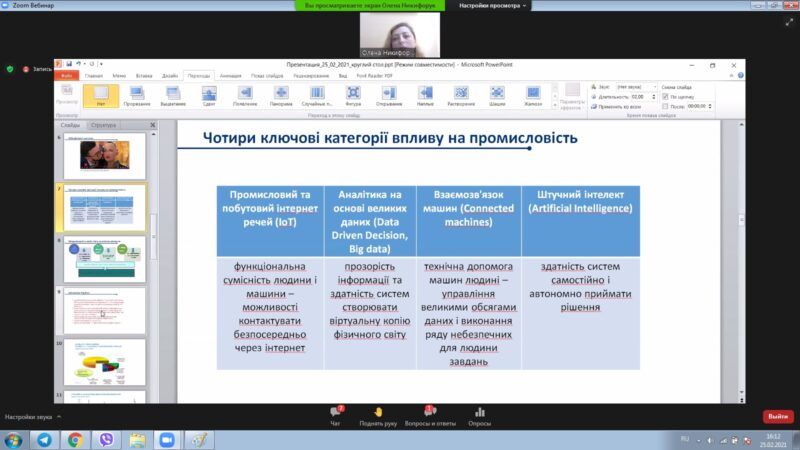Select the 'Растворение' transition icon

(461, 95)
